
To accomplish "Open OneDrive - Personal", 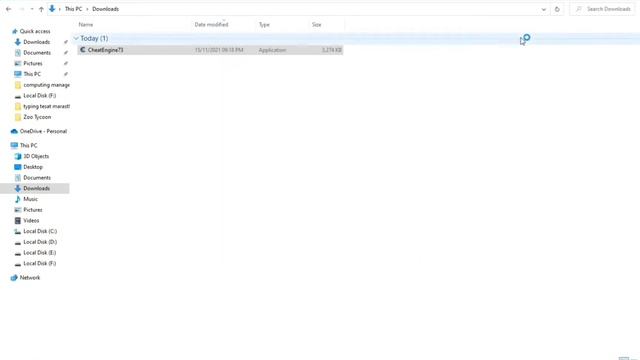I will click(x=43, y=131).
